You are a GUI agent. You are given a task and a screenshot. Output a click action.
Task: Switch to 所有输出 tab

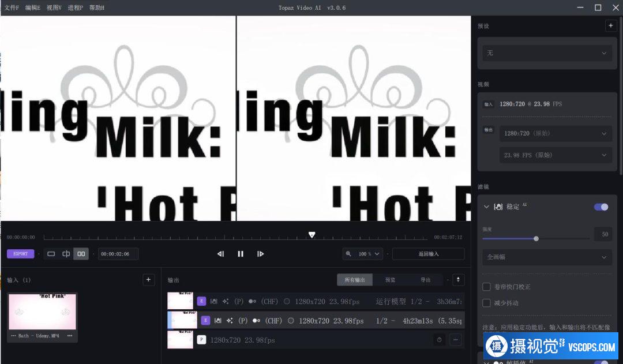(354, 280)
